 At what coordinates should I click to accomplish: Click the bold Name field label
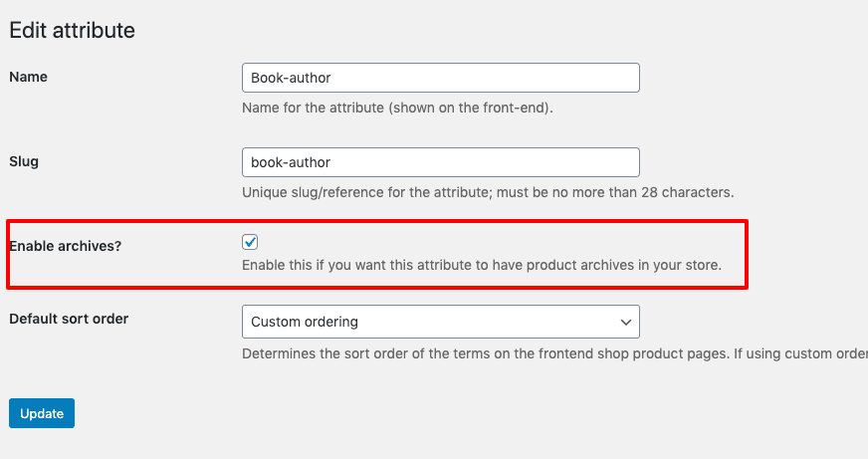point(28,77)
